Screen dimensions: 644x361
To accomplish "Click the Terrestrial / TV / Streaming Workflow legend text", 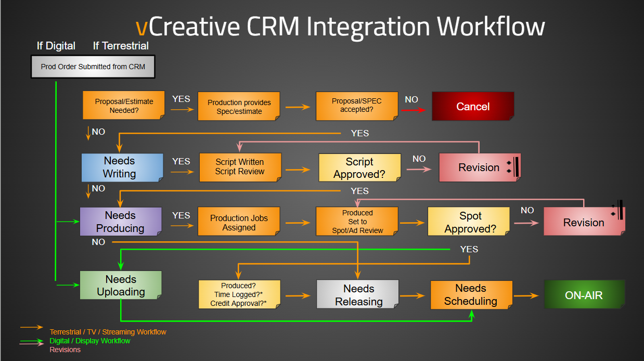I will point(108,332).
